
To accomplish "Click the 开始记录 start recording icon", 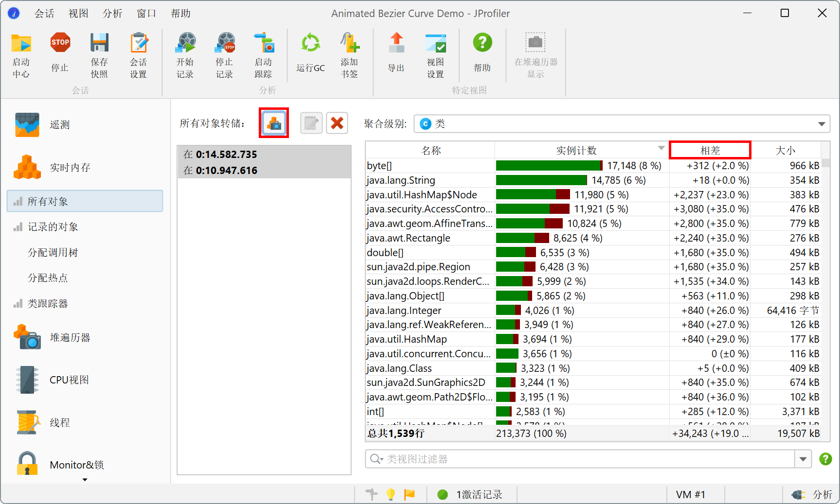I will (x=185, y=43).
